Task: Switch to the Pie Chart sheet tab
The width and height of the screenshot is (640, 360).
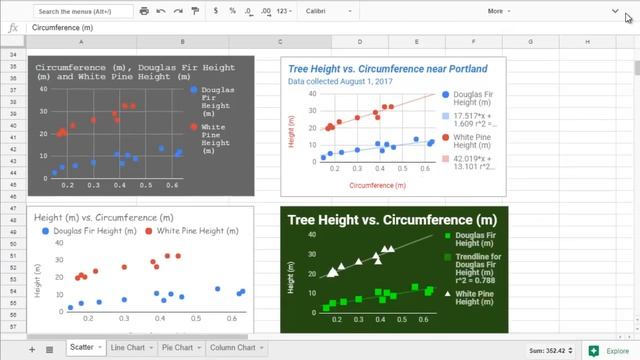Action: click(177, 347)
